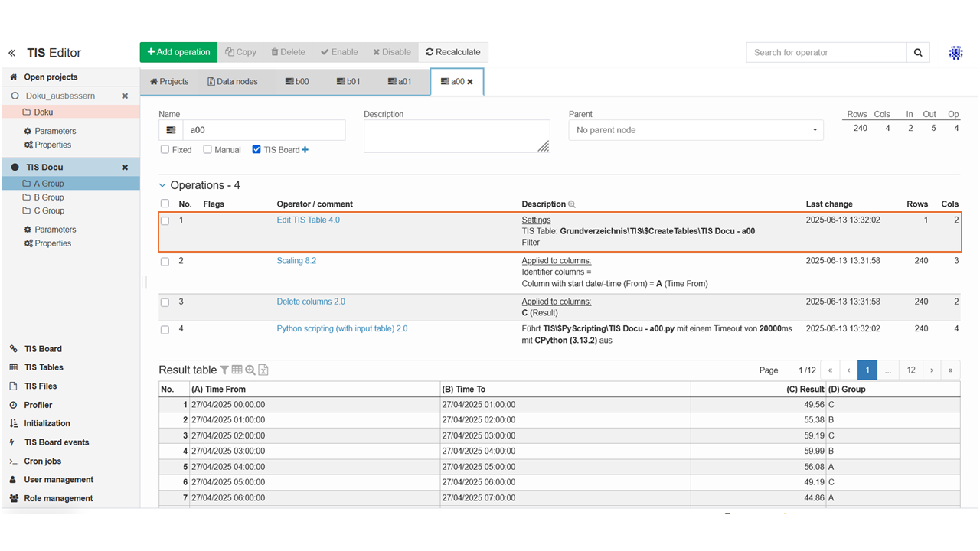Check the Edit TIS Table operation row
Screen dimensions: 980x551
165,220
